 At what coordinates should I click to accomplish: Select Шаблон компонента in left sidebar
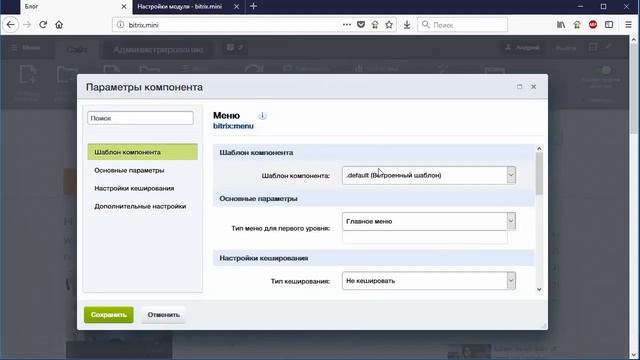142,152
